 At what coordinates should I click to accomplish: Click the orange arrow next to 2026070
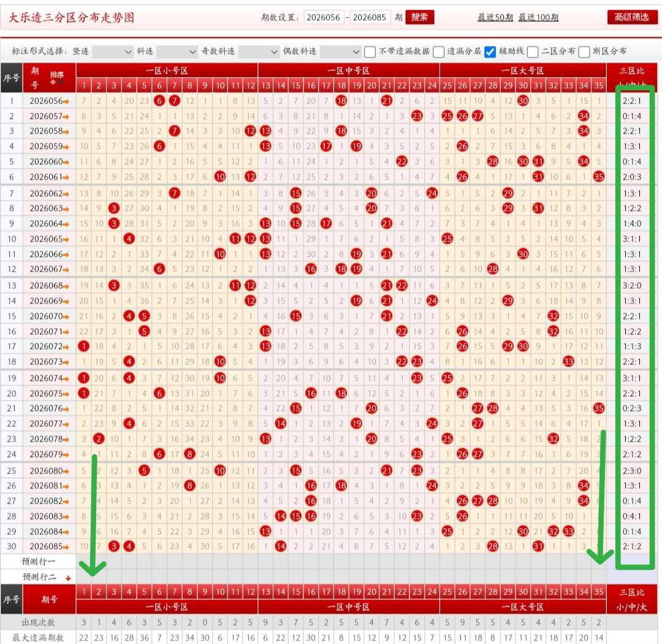click(x=66, y=316)
